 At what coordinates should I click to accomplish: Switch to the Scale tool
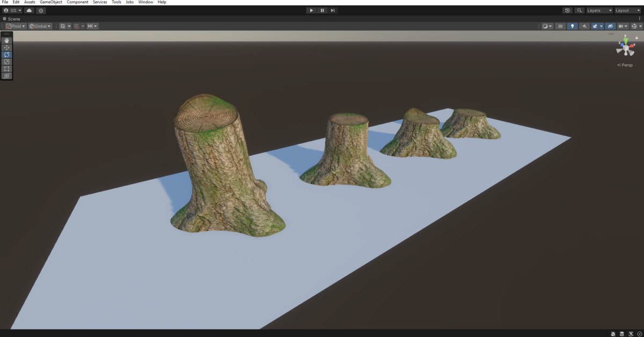6,62
